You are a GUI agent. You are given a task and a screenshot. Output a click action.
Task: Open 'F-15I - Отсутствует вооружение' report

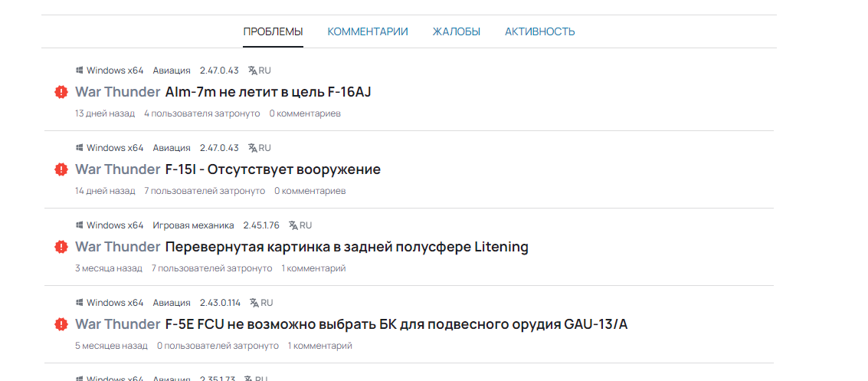click(x=273, y=169)
